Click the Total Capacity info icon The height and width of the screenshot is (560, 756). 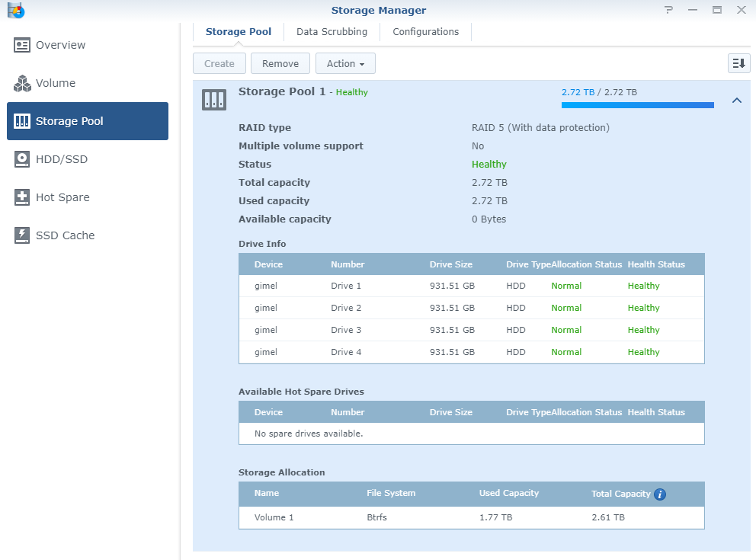[x=660, y=494]
